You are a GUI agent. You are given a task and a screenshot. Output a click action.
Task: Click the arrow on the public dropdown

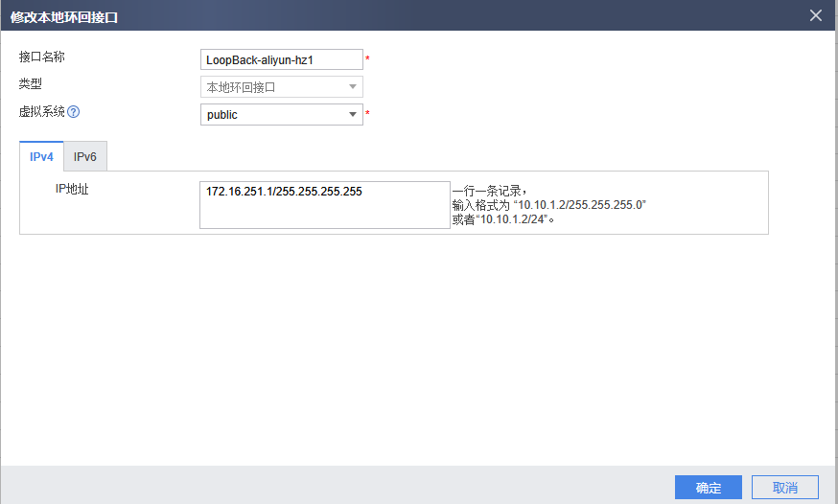tap(353, 115)
